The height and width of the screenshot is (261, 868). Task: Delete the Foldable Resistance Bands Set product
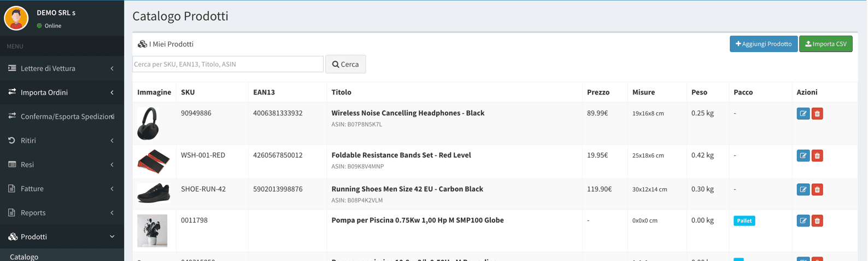click(x=817, y=156)
